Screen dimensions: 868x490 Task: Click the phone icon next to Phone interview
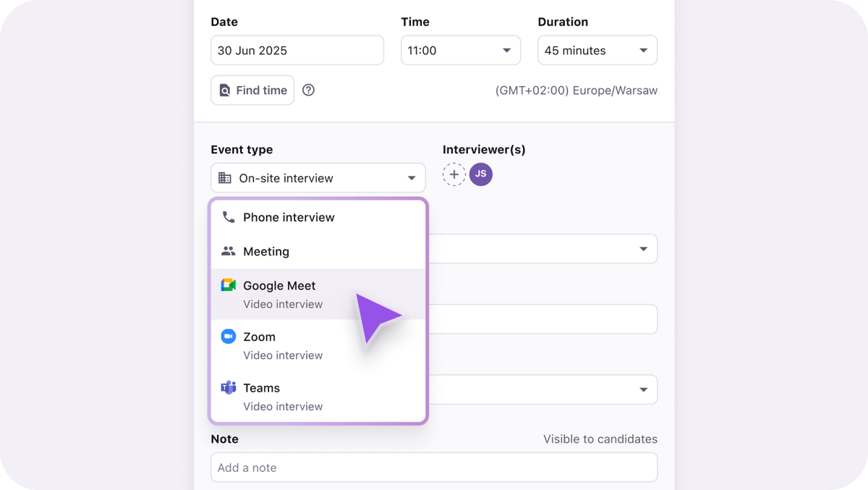[228, 217]
